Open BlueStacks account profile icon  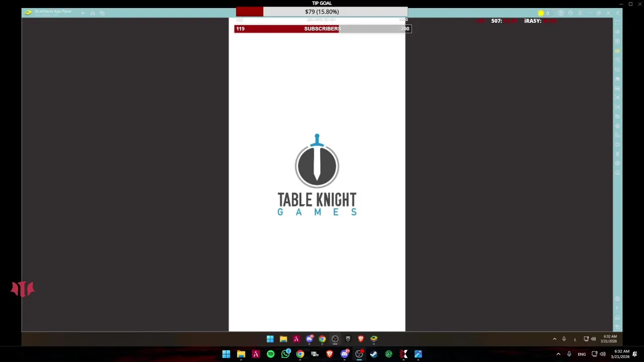click(x=561, y=13)
